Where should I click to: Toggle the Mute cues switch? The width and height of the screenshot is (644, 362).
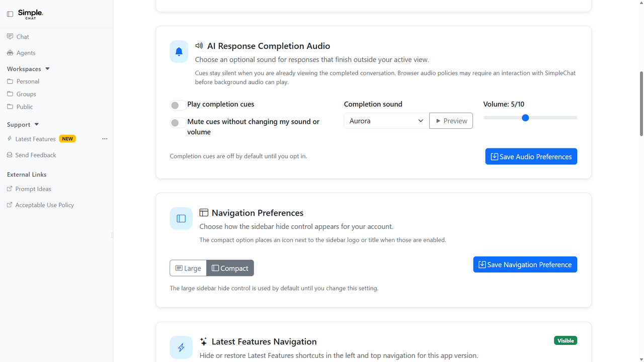pos(177,123)
